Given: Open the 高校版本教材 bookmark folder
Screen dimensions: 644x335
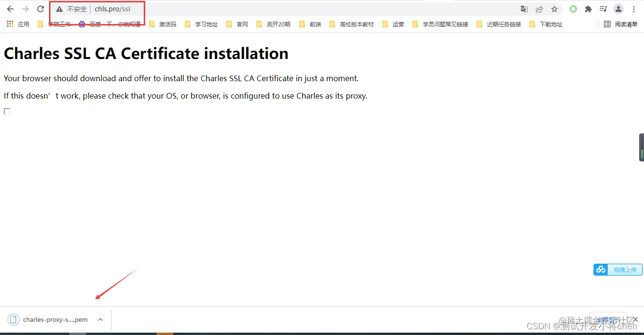Looking at the screenshot, I should (352, 24).
